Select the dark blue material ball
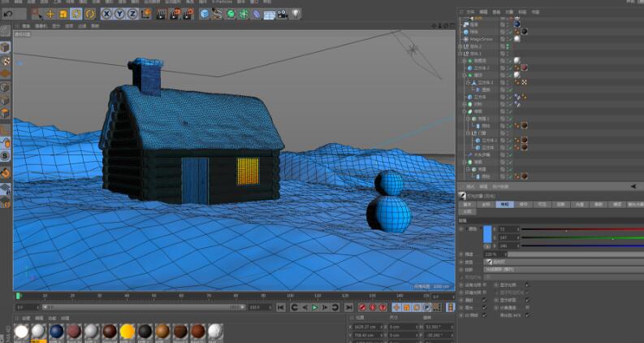Viewport: 644px width, 343px height. (56, 332)
